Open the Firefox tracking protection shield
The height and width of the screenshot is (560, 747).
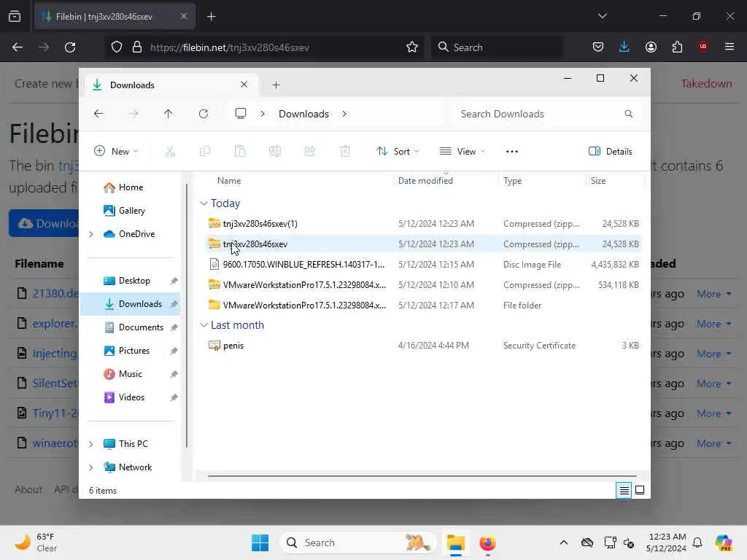pos(117,47)
